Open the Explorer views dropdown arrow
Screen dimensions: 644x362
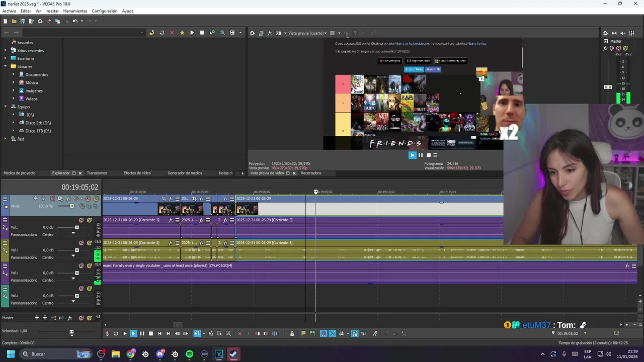(x=240, y=33)
